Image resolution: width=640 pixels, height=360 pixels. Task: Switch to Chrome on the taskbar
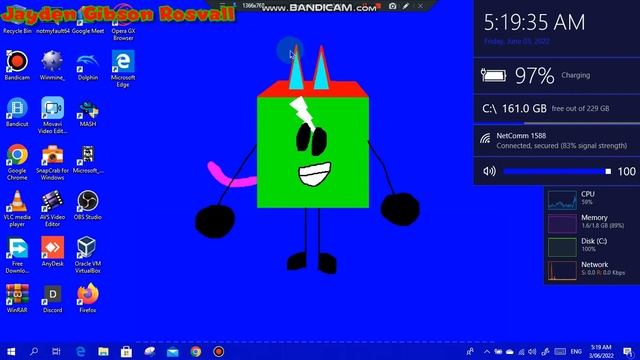196,351
